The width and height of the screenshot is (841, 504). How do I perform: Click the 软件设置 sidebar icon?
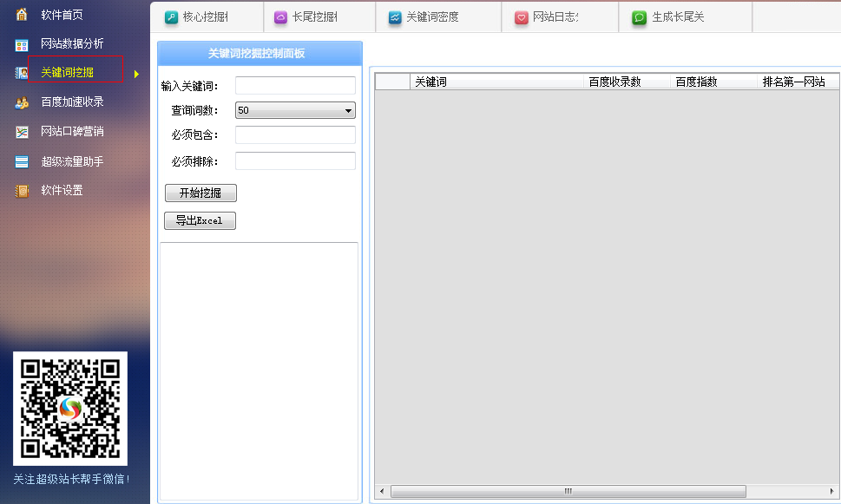22,191
